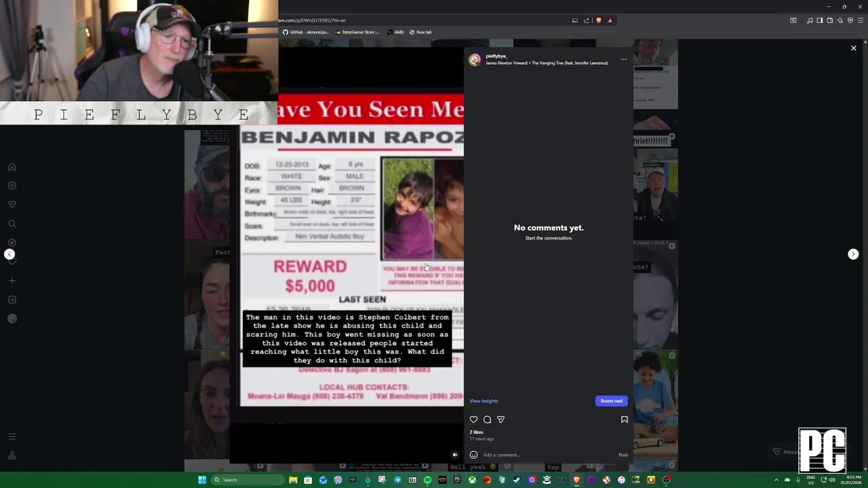
Task: Open the pieflybye_ profile name
Action: point(496,56)
